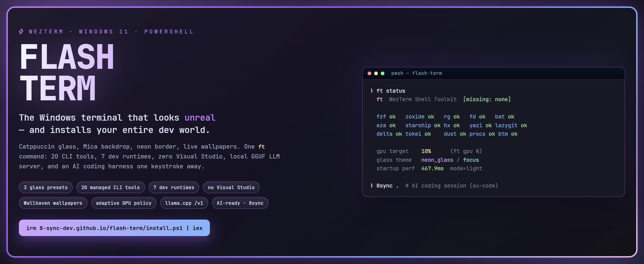644x264 pixels.
Task: Click the 'glass theme' label
Action: point(394,160)
